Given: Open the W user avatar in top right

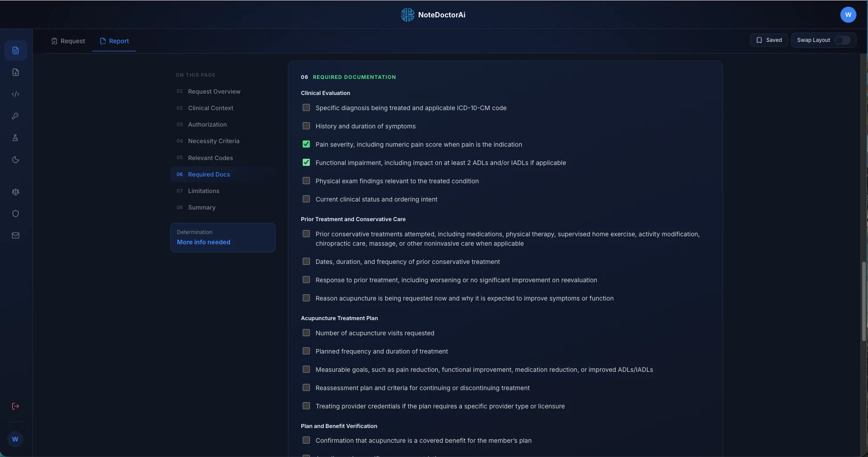Looking at the screenshot, I should (848, 15).
